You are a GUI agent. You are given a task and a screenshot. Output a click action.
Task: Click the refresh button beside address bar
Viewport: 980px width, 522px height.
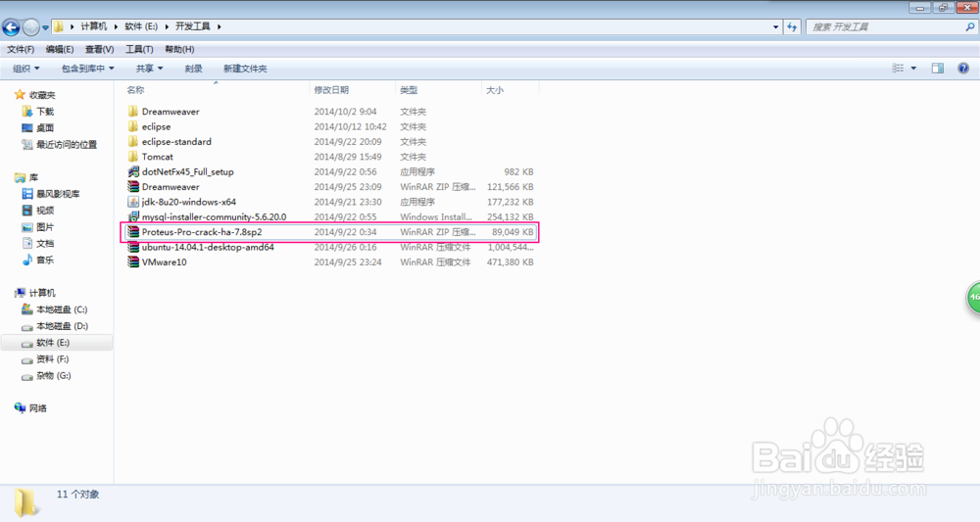click(x=792, y=26)
